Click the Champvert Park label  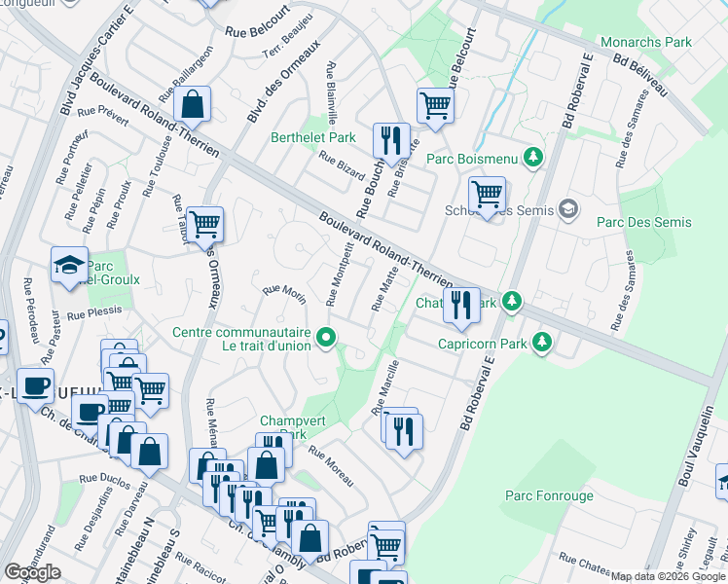(293, 427)
